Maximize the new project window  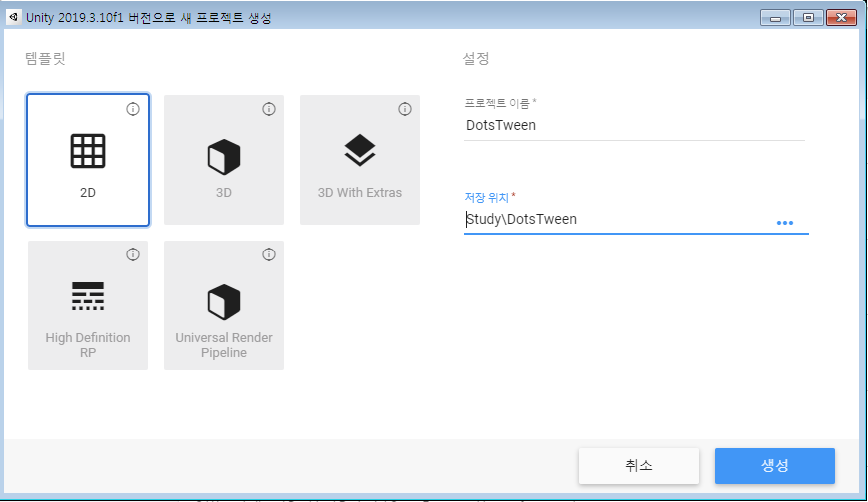coord(808,18)
